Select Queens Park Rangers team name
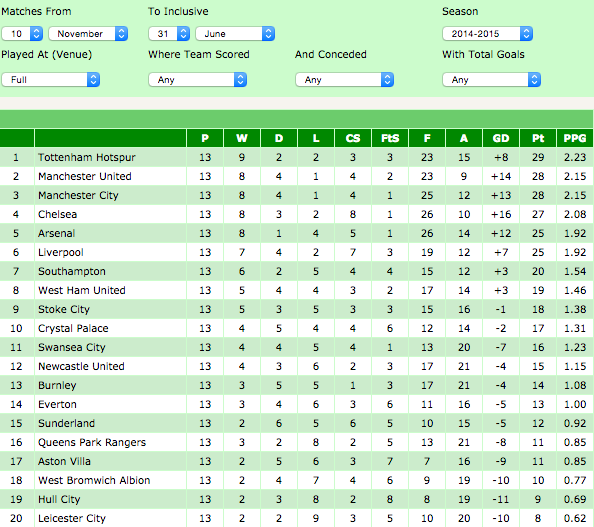 point(92,443)
